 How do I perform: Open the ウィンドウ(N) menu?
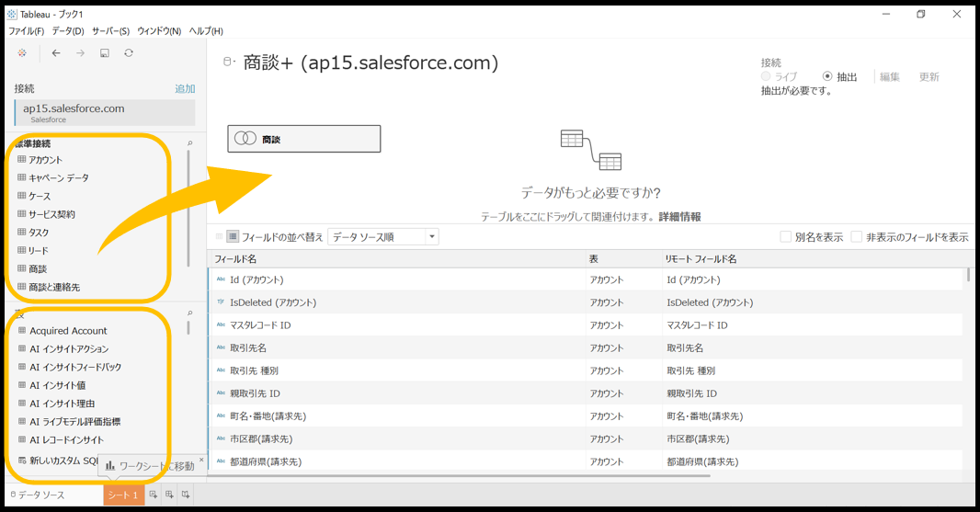[x=159, y=30]
